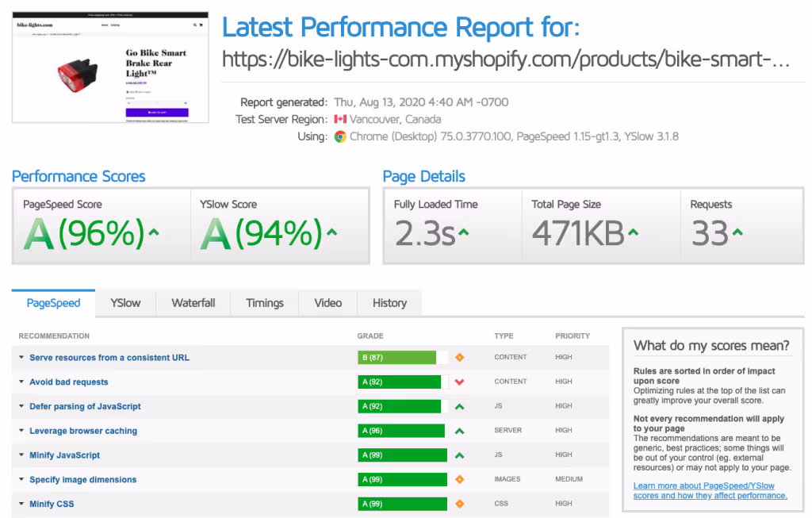
Task: Open the Minify CSS link
Action: coord(52,504)
